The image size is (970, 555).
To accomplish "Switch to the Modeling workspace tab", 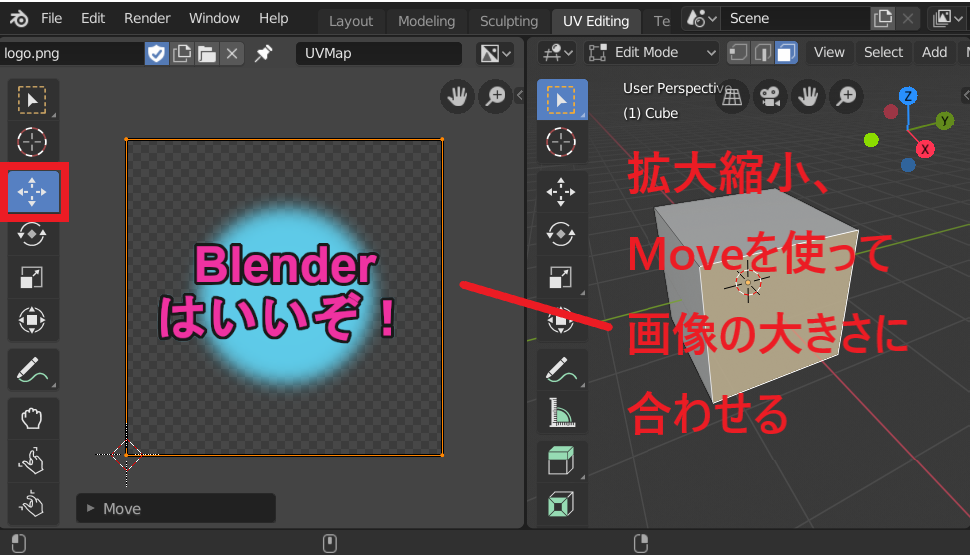I will click(x=426, y=21).
